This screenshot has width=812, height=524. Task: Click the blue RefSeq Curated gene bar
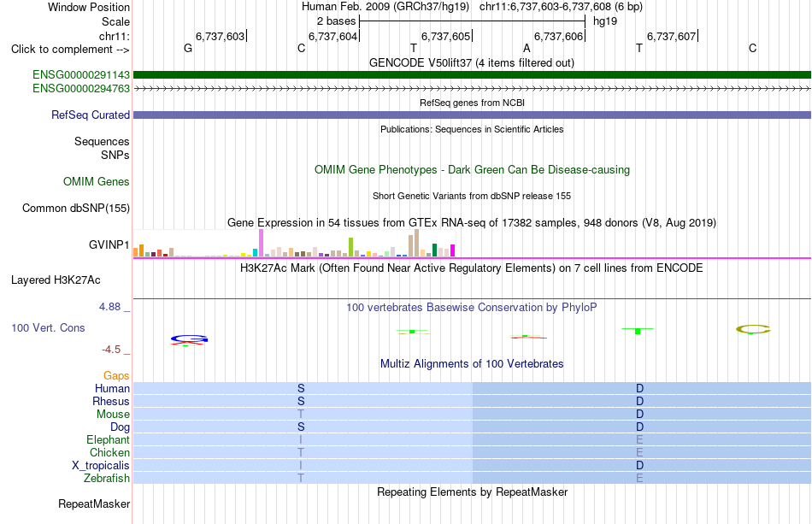coord(472,115)
